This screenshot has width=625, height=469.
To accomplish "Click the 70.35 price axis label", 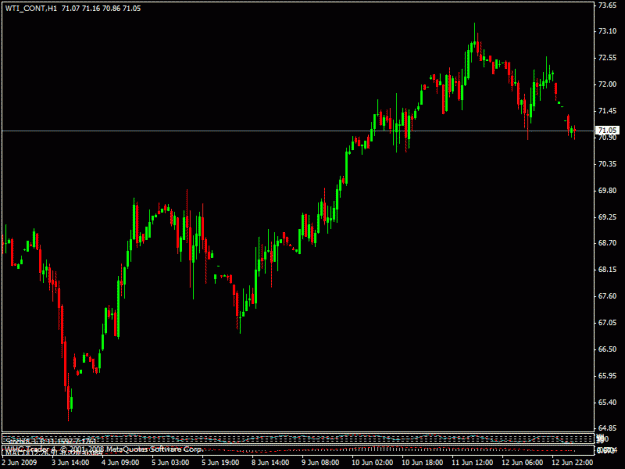I will tap(607, 164).
